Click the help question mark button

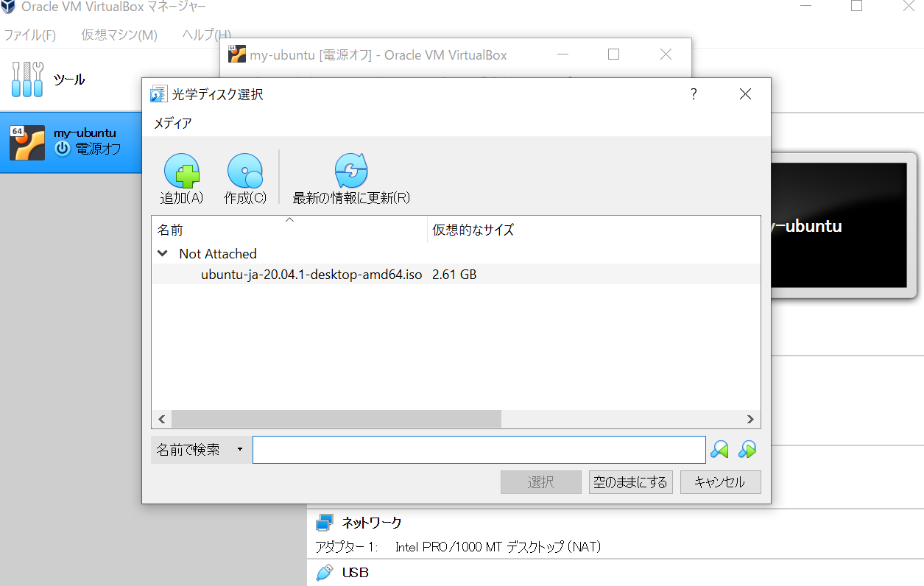click(694, 94)
